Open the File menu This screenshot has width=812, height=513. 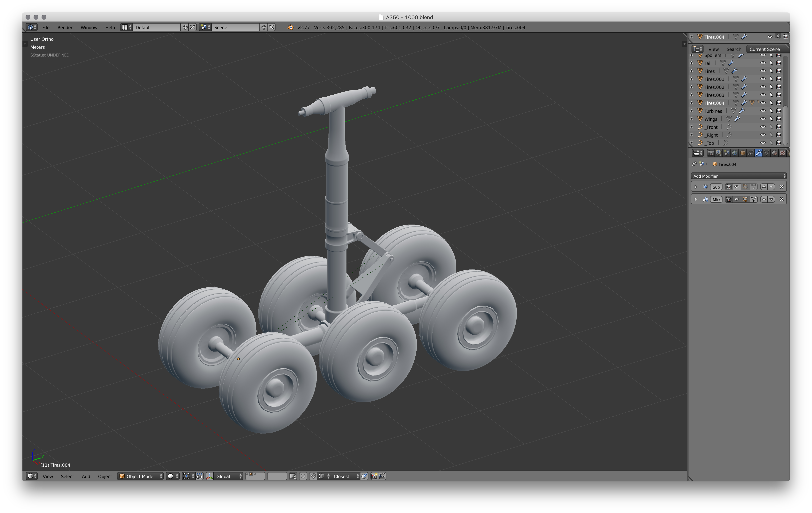click(46, 27)
